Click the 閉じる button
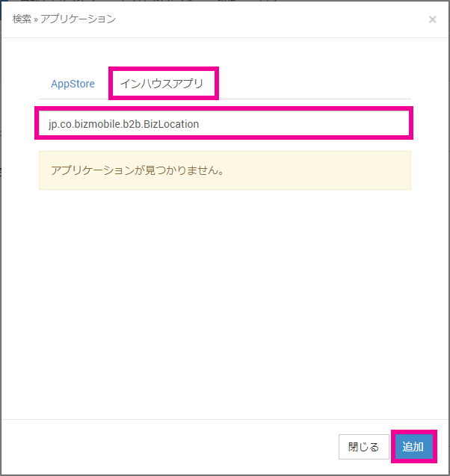The image size is (450, 476). pos(363,447)
